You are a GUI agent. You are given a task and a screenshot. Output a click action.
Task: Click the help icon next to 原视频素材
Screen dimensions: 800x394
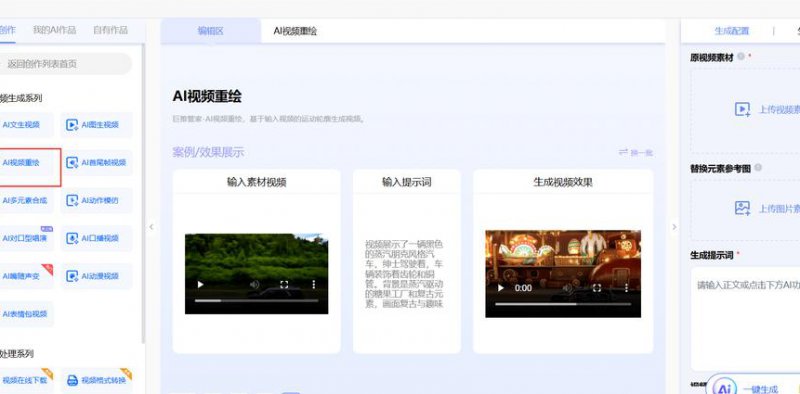click(741, 56)
